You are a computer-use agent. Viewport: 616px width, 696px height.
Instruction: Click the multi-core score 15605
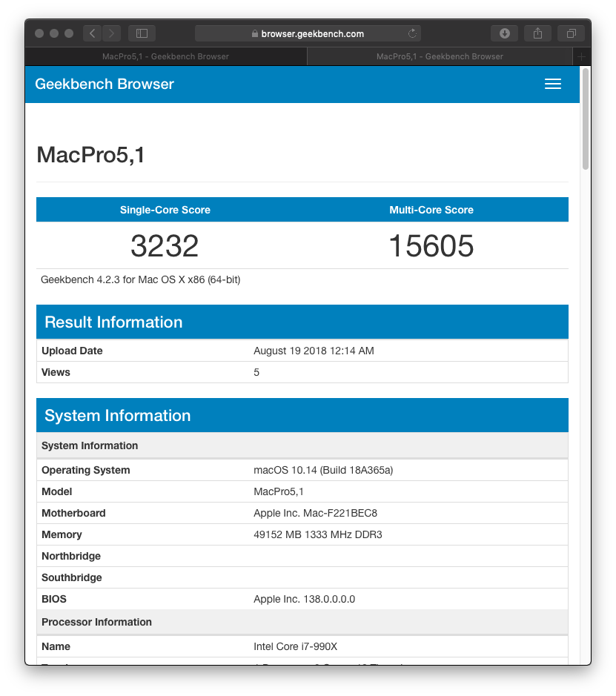click(x=431, y=245)
